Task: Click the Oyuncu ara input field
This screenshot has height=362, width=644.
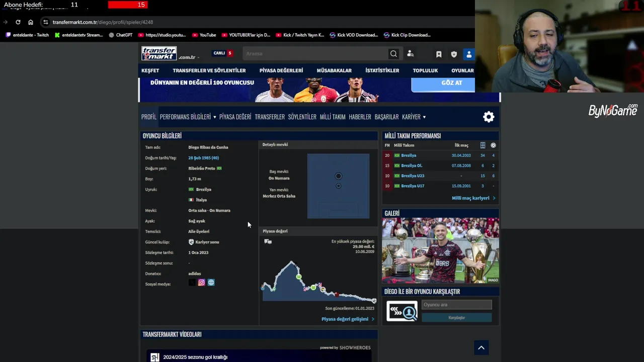Action: click(x=456, y=305)
